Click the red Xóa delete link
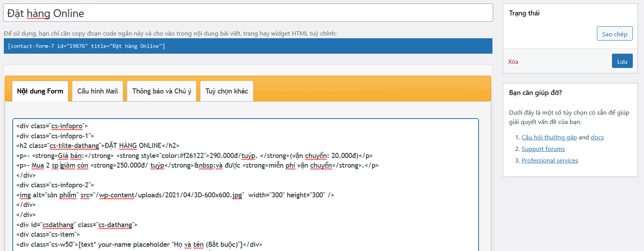The height and width of the screenshot is (251, 644). [x=513, y=62]
